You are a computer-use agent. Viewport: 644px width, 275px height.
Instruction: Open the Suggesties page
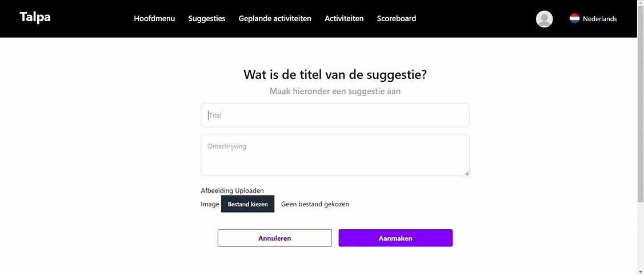207,19
